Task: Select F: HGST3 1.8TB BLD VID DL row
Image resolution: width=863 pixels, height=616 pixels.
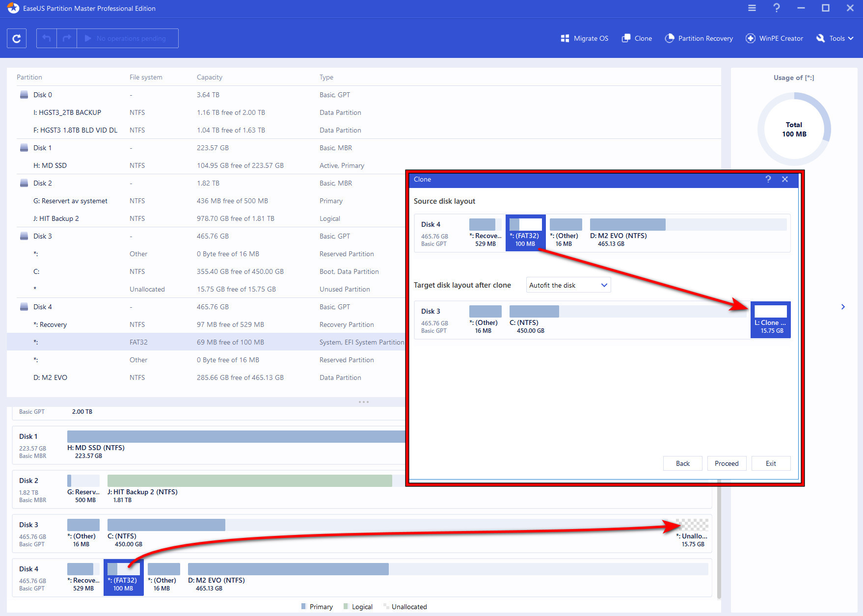Action: click(364, 130)
